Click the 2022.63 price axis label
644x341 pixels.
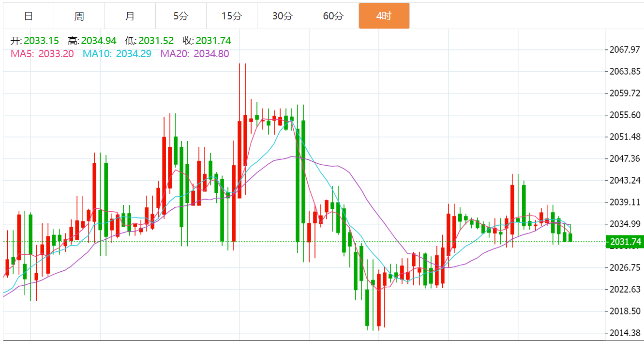626,290
